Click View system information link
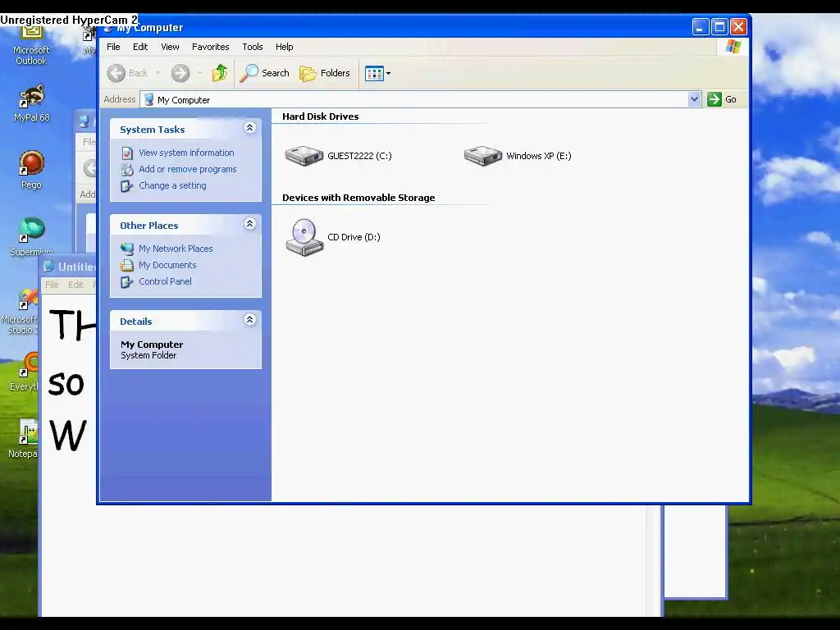840x630 pixels. pyautogui.click(x=186, y=153)
